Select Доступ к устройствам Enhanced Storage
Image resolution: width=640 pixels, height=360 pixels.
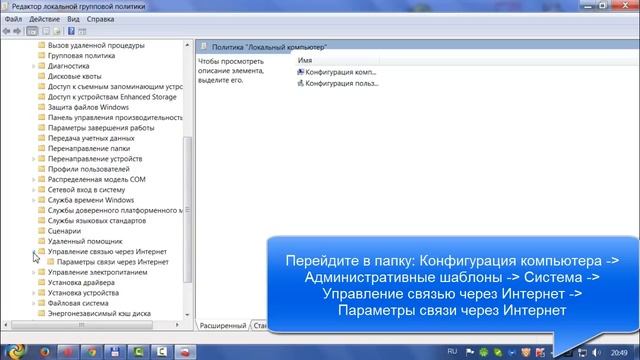(x=112, y=97)
